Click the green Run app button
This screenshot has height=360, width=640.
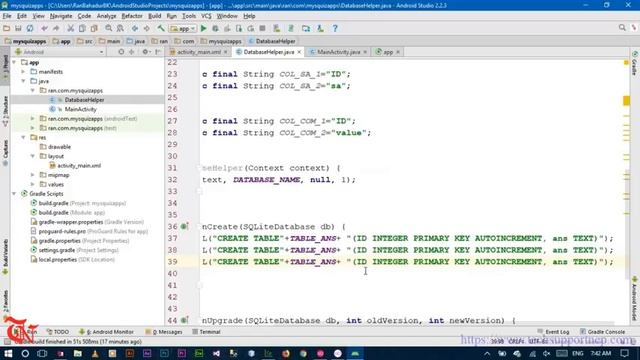click(203, 28)
